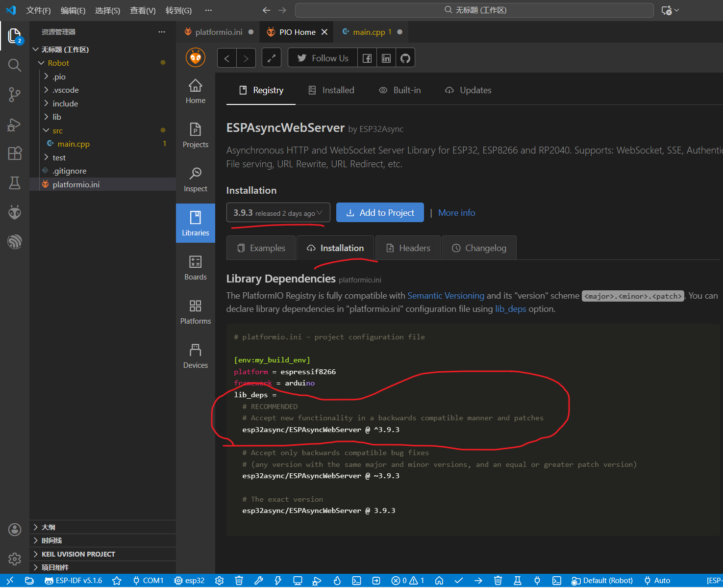Expand the lib folder
Viewport: 723px width, 588px height.
click(x=46, y=117)
